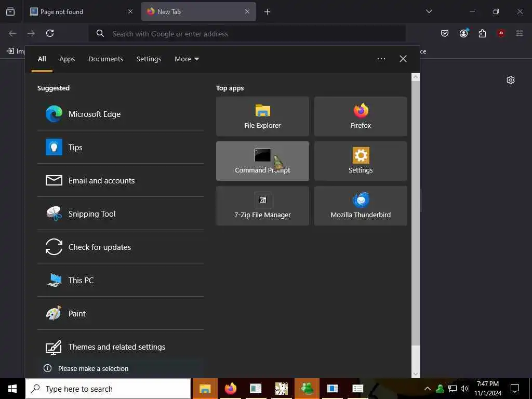
Task: Open the volume control in tray
Action: tap(464, 389)
